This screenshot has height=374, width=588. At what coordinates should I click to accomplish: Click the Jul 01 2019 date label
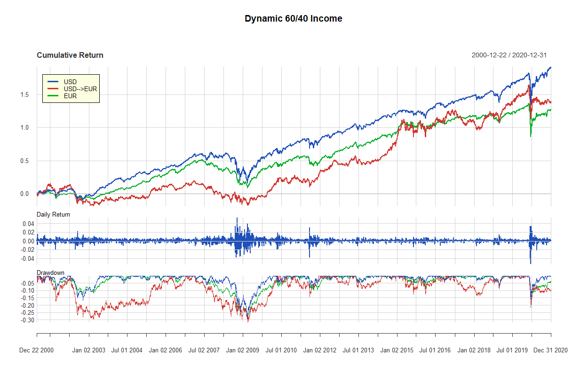(x=512, y=351)
